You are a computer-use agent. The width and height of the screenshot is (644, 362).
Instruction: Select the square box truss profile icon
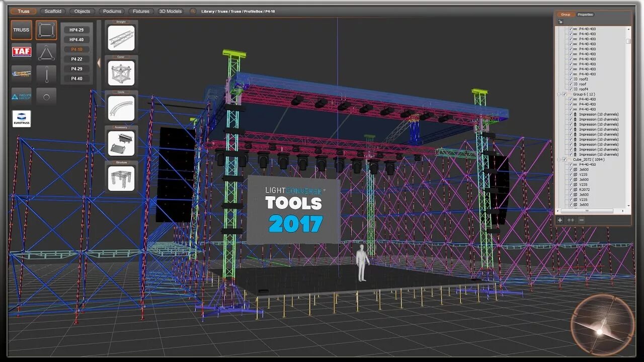click(x=46, y=30)
